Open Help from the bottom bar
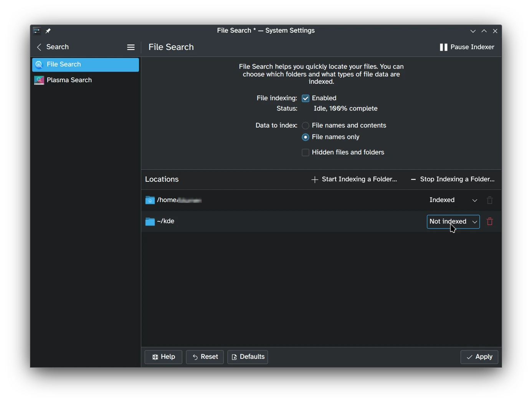This screenshot has height=403, width=532. [x=164, y=357]
